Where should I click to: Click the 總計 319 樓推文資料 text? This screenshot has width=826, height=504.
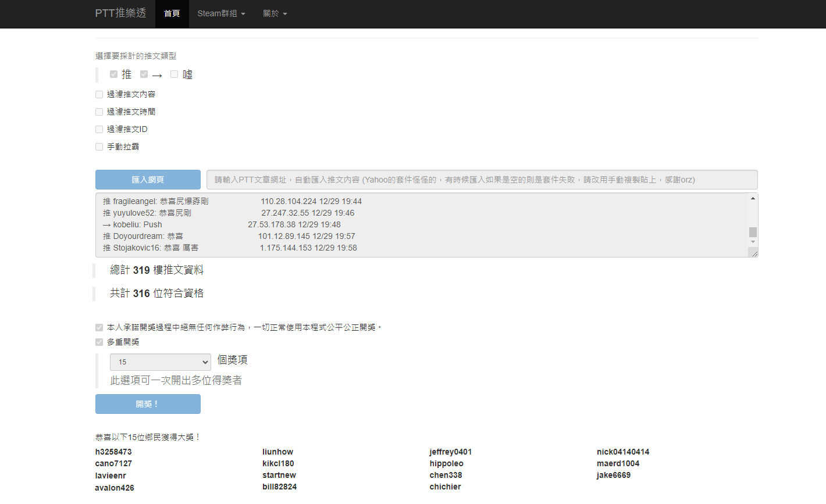point(157,270)
